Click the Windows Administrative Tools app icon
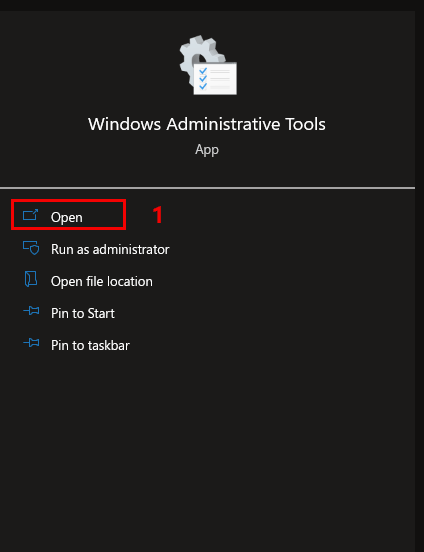 [x=208, y=65]
